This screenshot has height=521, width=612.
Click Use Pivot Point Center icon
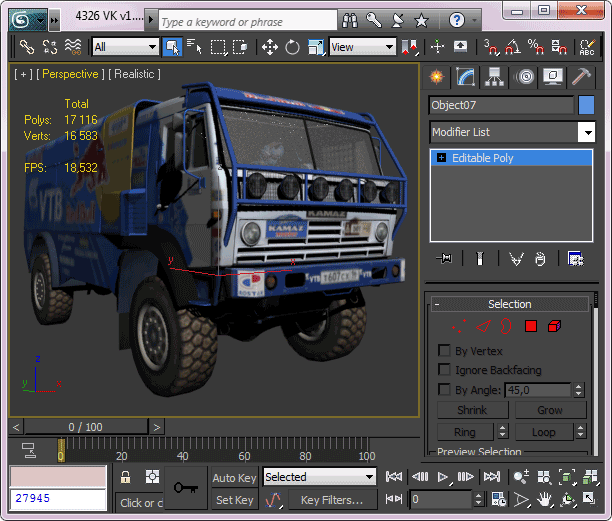[x=409, y=47]
